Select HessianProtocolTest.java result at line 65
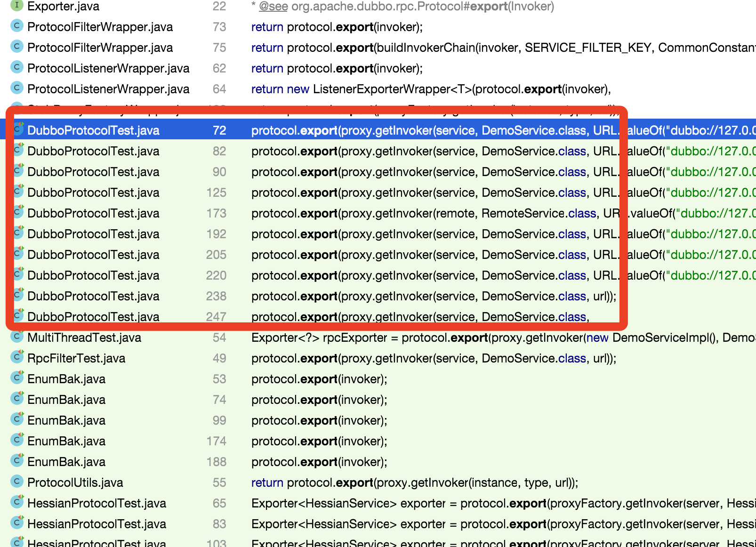 pyautogui.click(x=378, y=503)
